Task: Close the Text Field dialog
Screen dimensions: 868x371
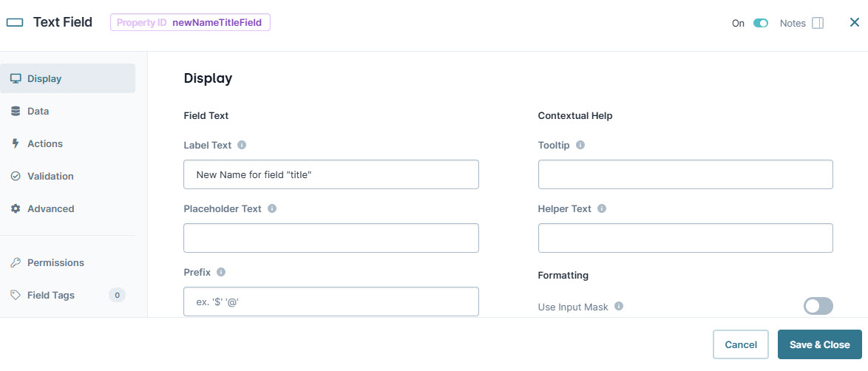Action: [x=854, y=23]
